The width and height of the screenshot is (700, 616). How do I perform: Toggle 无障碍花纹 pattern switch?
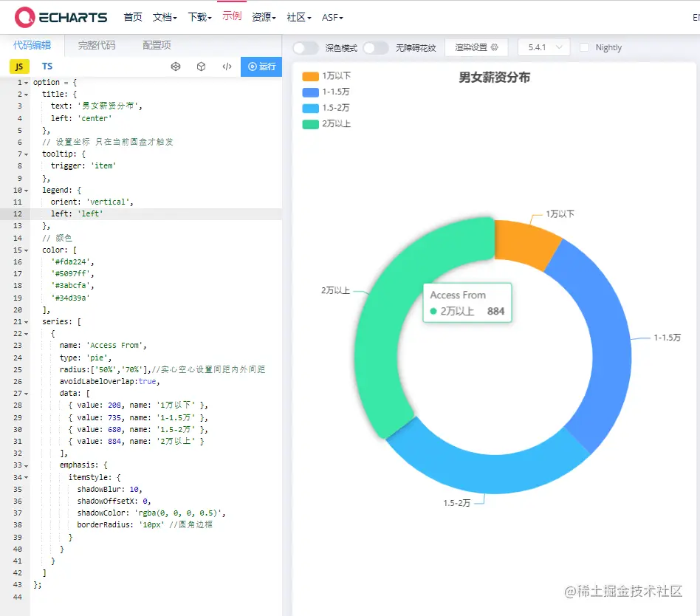375,48
